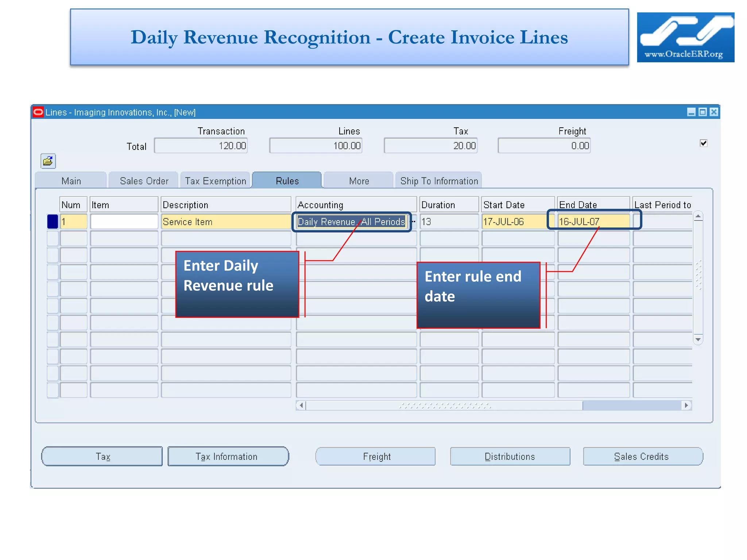Click the Freight total field 0.00
Image resolution: width=747 pixels, height=560 pixels.
(544, 146)
